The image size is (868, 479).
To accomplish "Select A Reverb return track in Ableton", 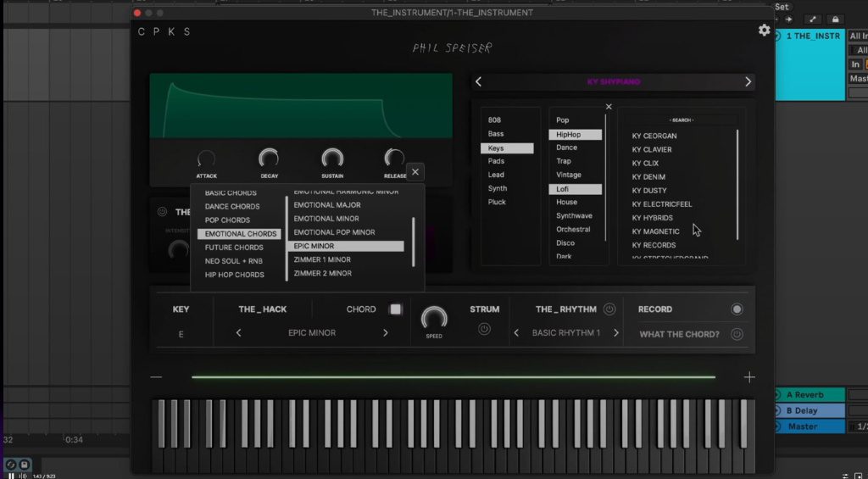I will [x=810, y=395].
